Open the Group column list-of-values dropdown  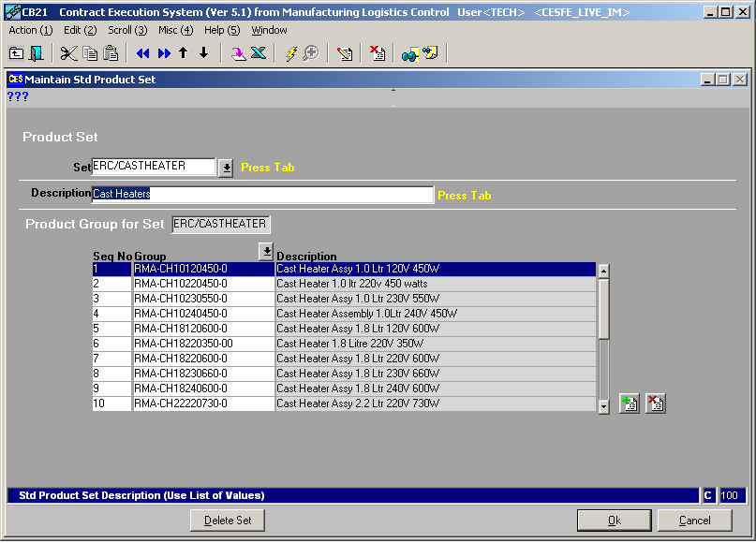pos(266,251)
